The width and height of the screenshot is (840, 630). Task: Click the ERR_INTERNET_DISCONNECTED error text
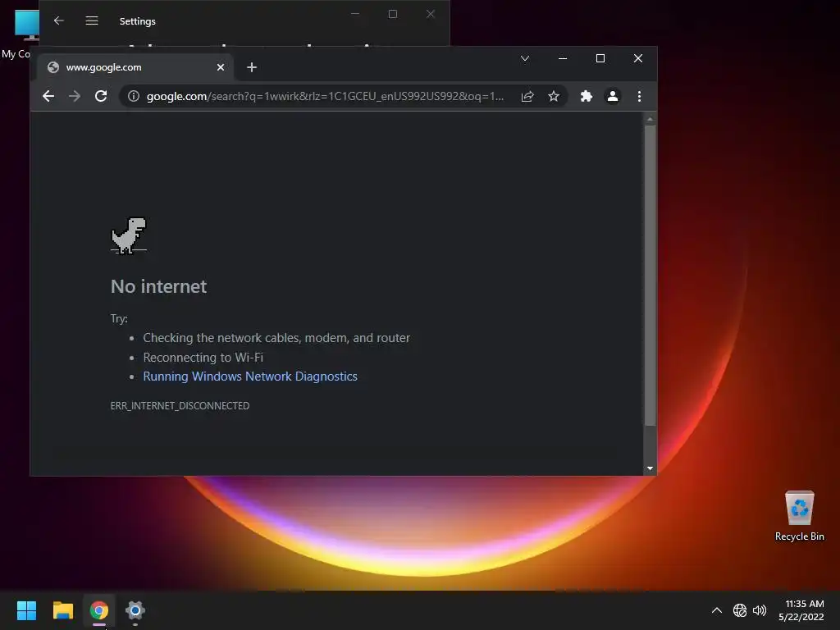click(x=180, y=406)
